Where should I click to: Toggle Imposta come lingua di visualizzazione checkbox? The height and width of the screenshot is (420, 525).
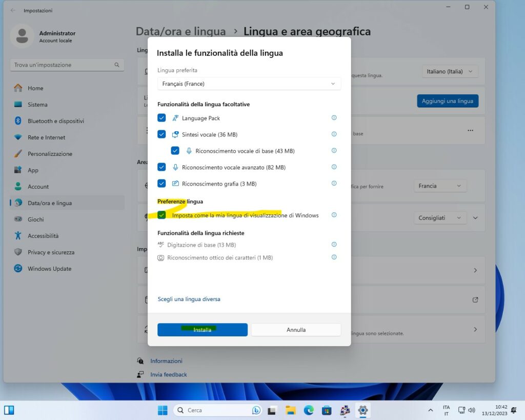click(x=162, y=215)
